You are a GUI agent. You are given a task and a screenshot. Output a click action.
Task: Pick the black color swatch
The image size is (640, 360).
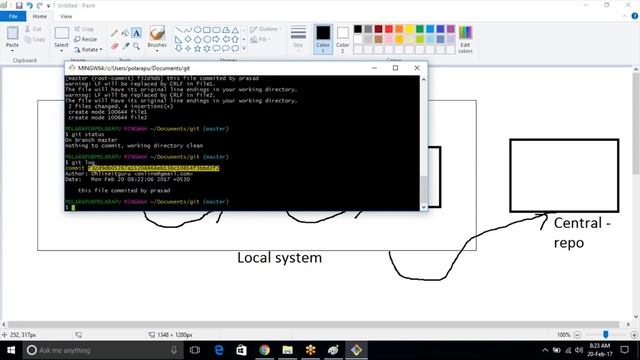click(358, 29)
